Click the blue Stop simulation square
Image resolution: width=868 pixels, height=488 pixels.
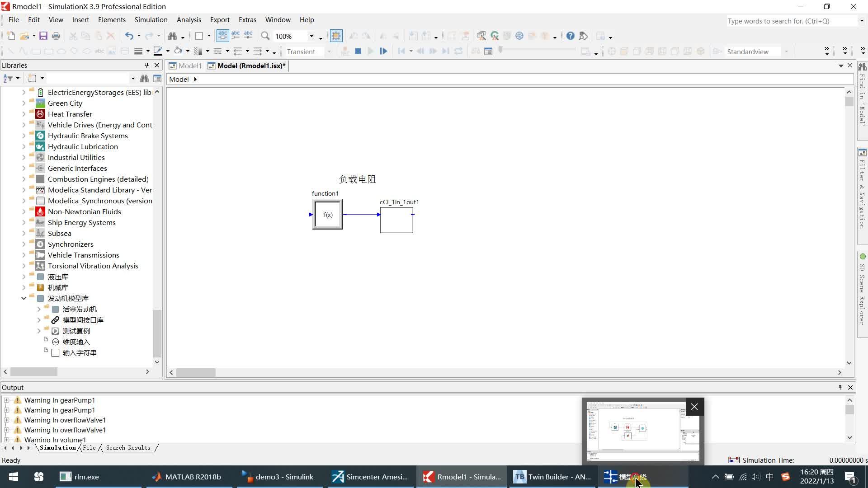(x=358, y=52)
